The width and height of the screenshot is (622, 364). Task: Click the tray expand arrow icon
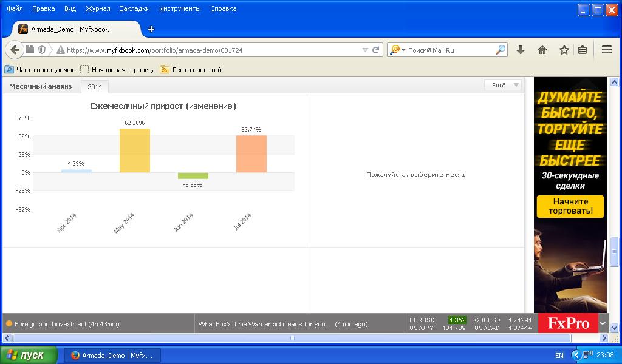tap(576, 355)
